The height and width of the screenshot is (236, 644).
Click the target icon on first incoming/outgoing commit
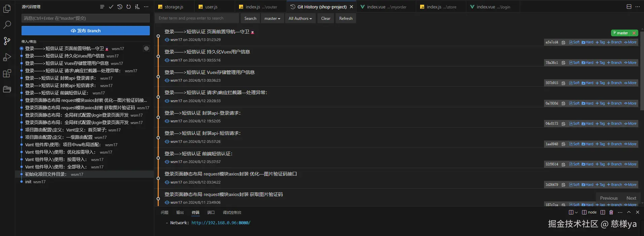146,48
